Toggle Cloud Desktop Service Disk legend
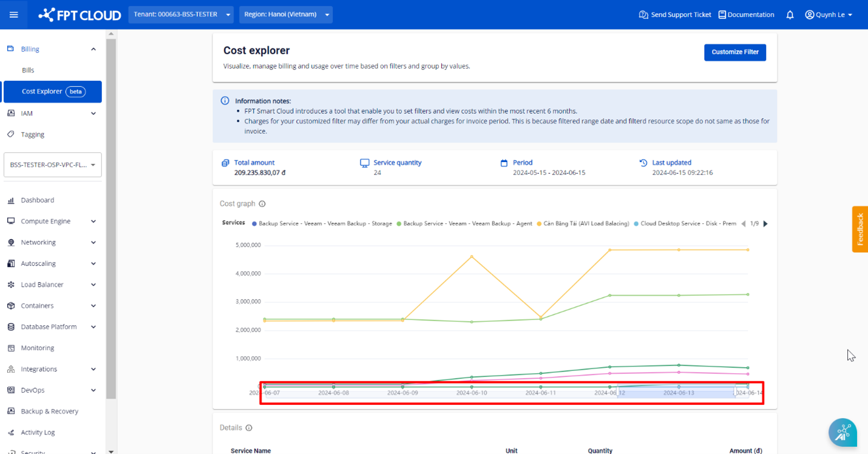868x454 pixels. 685,223
